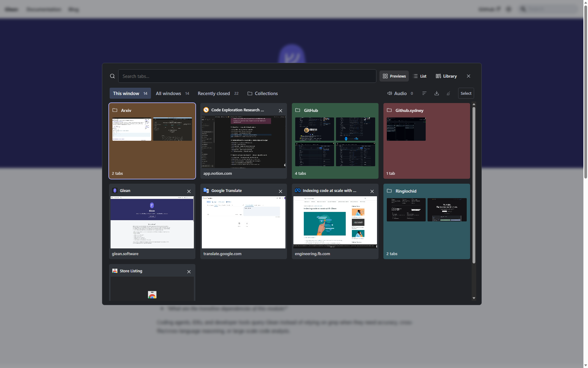Open the Ringlochid group title

tap(406, 191)
